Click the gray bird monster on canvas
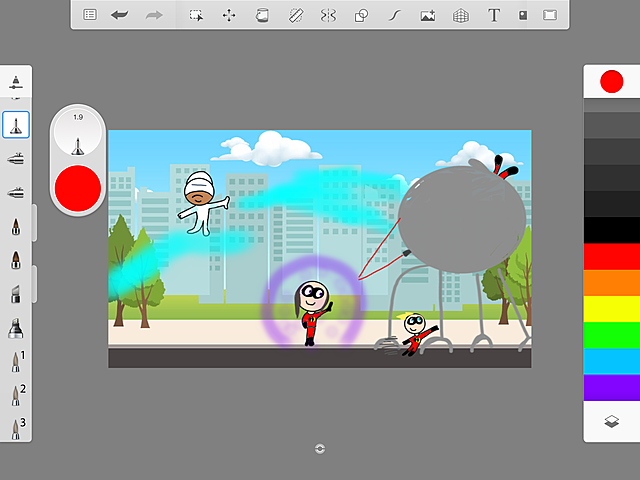The height and width of the screenshot is (480, 640). click(x=461, y=218)
